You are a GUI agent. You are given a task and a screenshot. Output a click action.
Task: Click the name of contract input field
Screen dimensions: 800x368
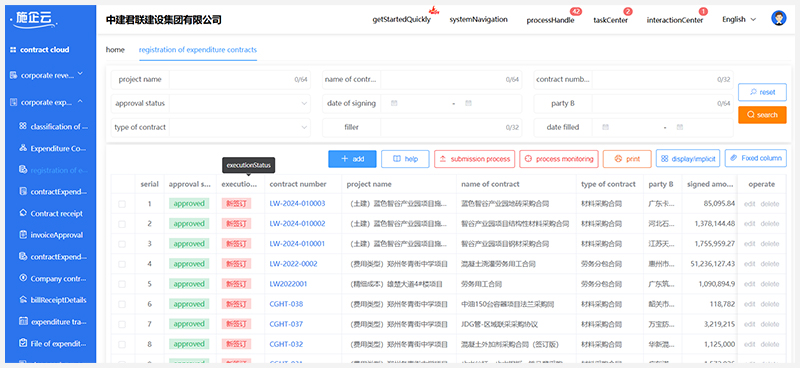[x=451, y=80]
